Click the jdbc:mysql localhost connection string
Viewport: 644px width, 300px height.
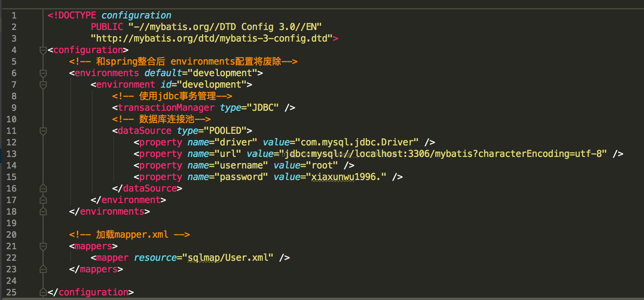443,154
